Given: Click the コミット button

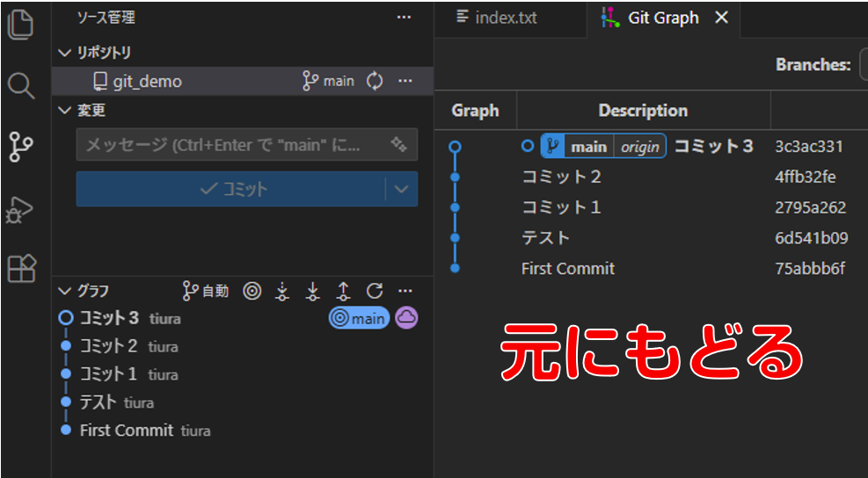Looking at the screenshot, I should [x=232, y=189].
